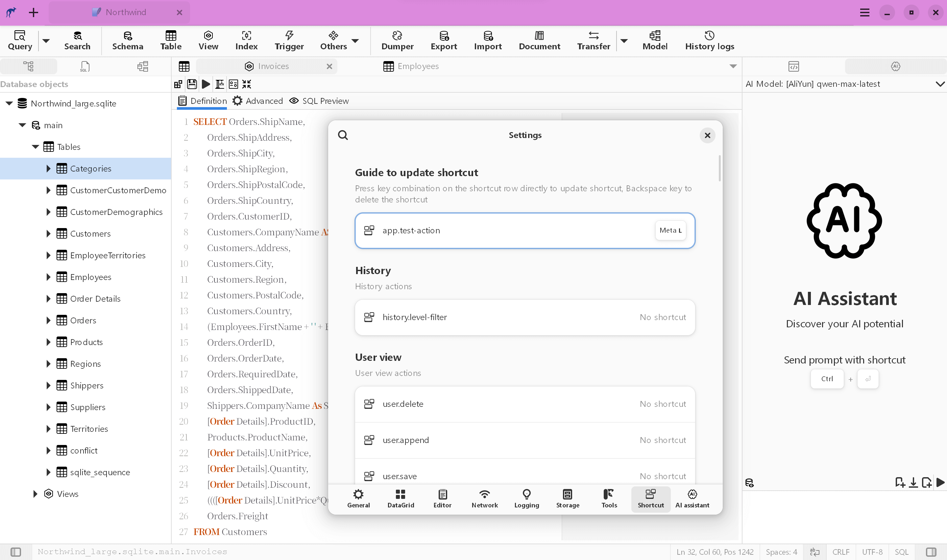This screenshot has height=560, width=947.
Task: Assign a shortcut to history.level-filter
Action: [663, 317]
